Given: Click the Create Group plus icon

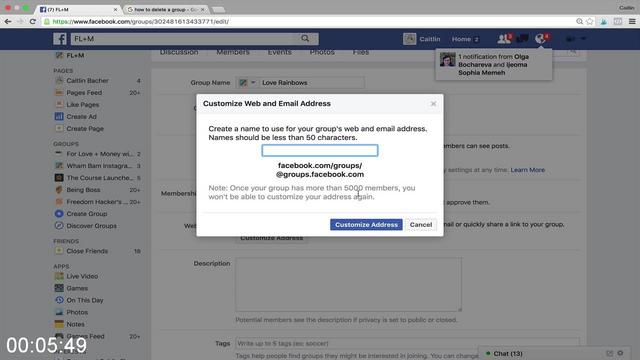Looking at the screenshot, I should (x=59, y=213).
